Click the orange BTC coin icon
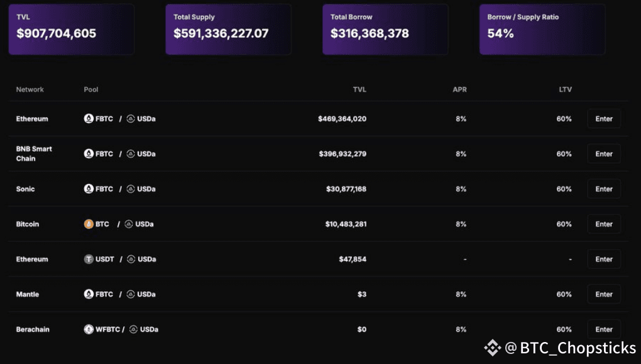Image resolution: width=641 pixels, height=364 pixels. [x=89, y=224]
